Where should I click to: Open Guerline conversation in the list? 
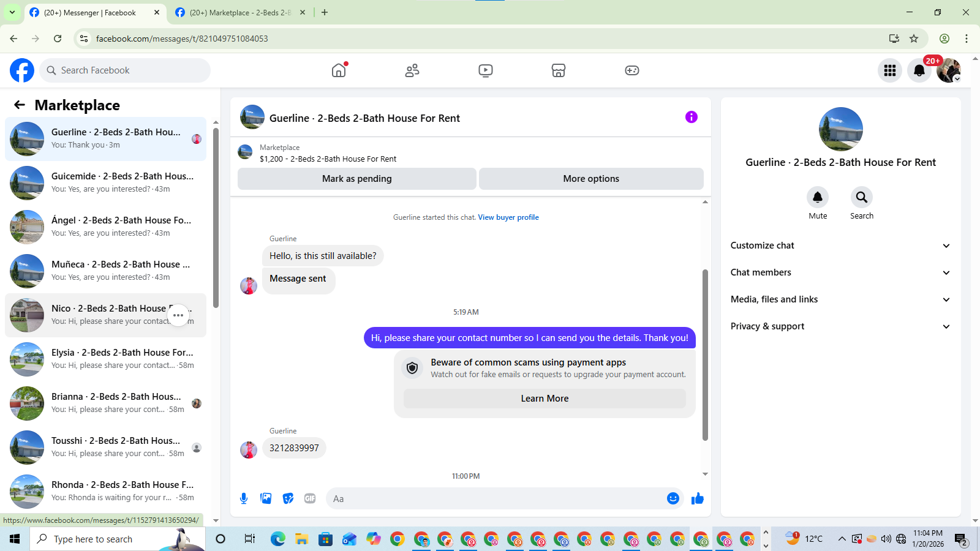click(105, 139)
